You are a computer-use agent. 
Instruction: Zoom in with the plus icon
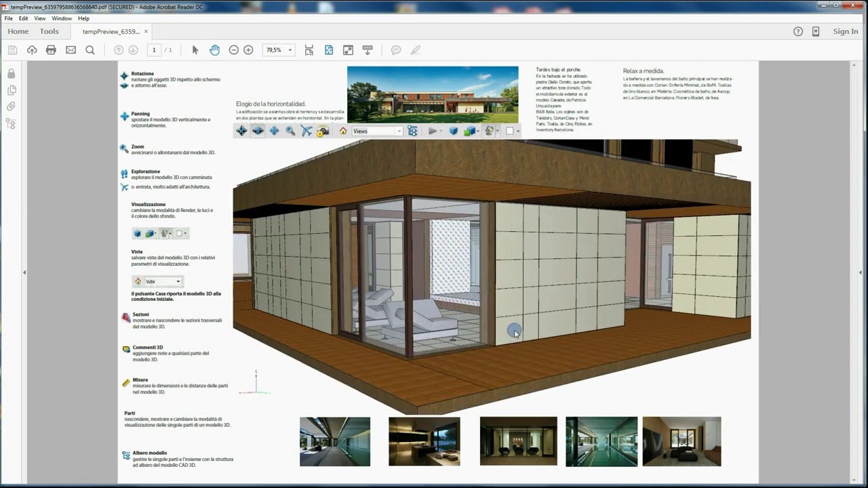tap(248, 50)
